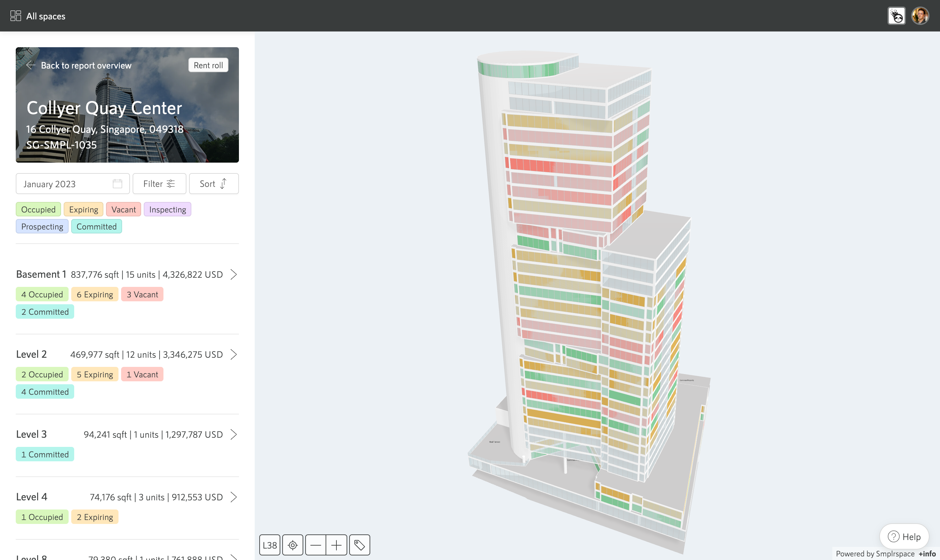Open the calendar date picker icon

(117, 184)
